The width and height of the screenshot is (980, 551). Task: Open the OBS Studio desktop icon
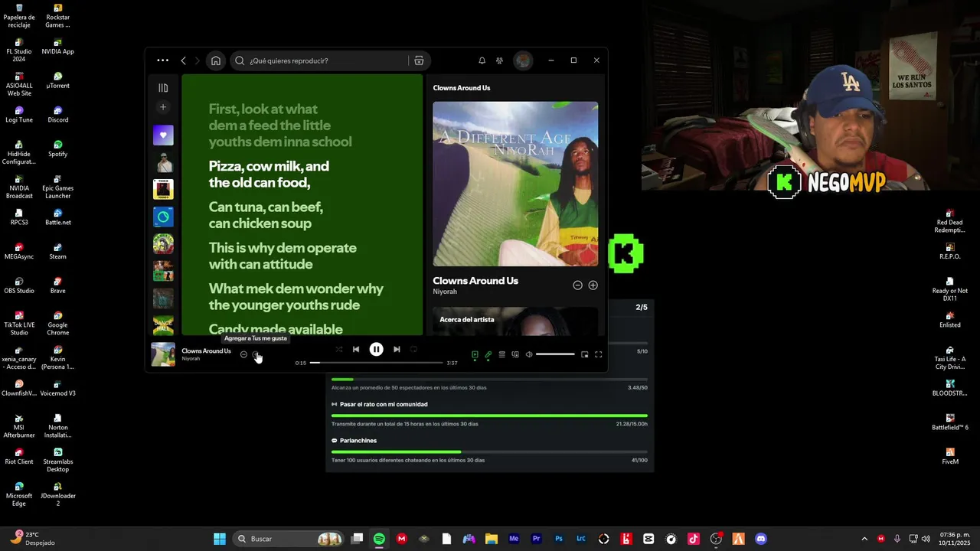(19, 285)
